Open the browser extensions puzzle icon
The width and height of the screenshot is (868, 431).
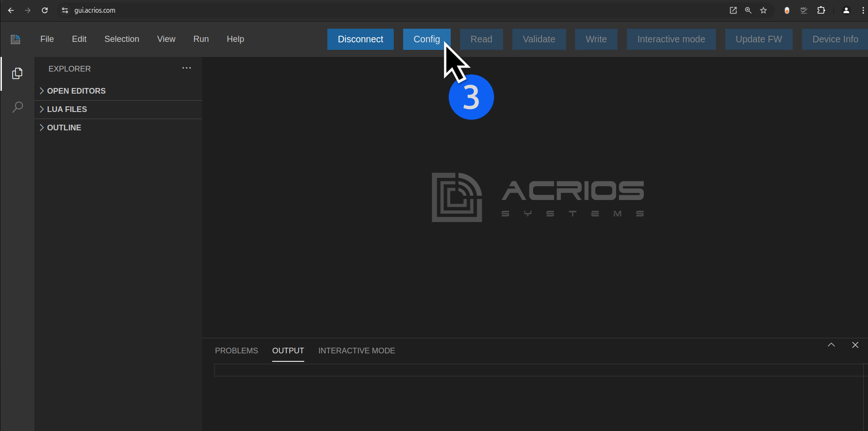(821, 10)
